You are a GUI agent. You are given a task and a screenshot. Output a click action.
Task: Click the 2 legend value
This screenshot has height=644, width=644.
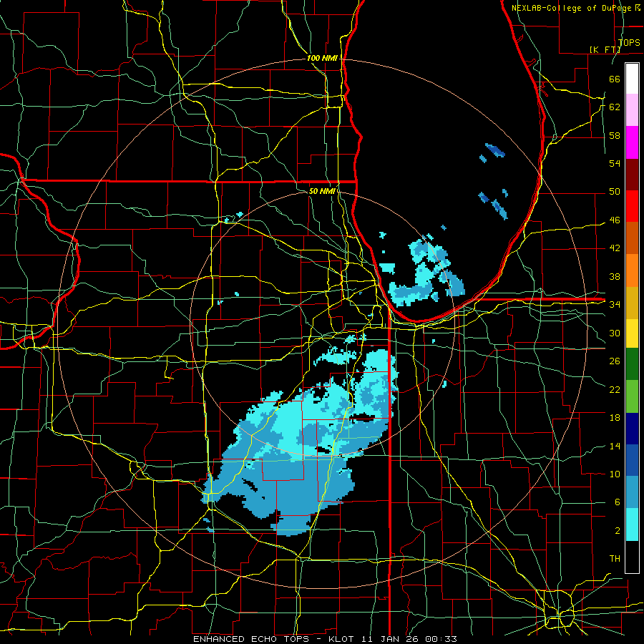click(x=617, y=531)
